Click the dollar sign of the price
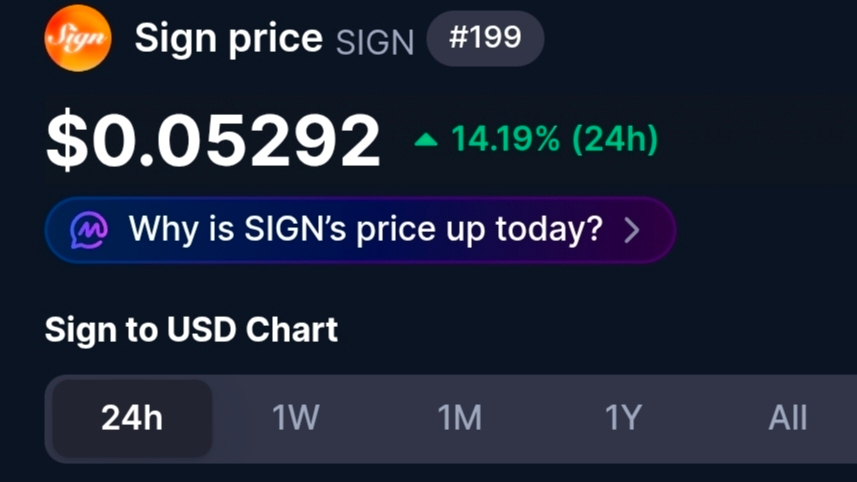 67,140
